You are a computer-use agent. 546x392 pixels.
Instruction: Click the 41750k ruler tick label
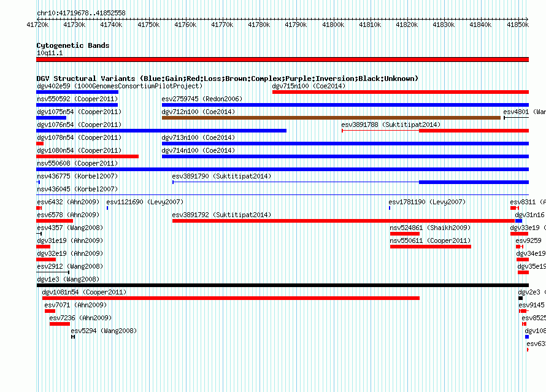click(x=148, y=25)
